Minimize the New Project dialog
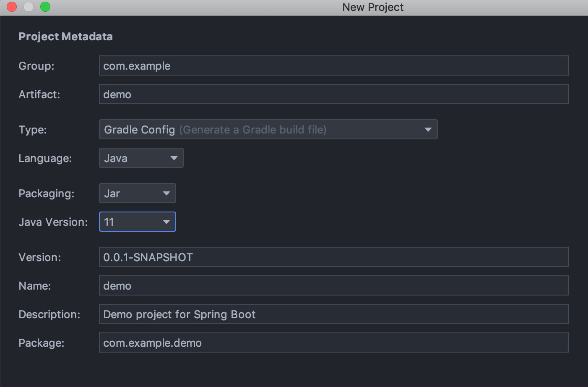588x387 pixels. click(29, 7)
